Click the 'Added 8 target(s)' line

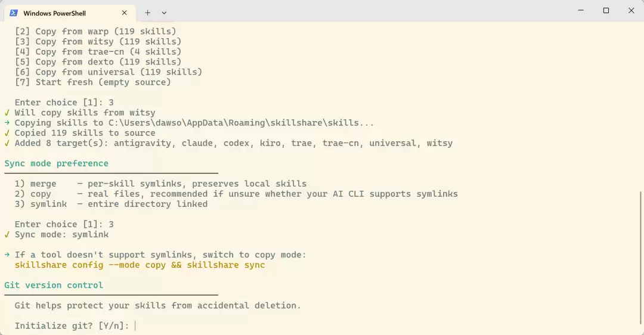click(228, 143)
